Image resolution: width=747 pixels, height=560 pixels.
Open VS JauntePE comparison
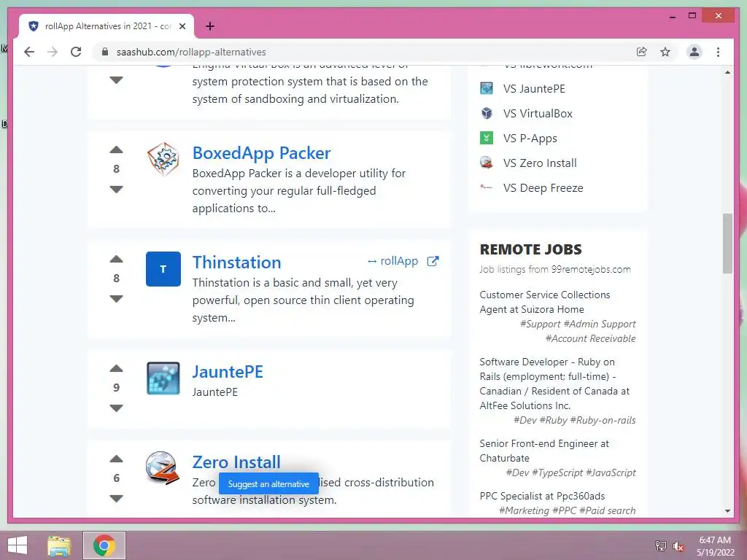(x=534, y=88)
